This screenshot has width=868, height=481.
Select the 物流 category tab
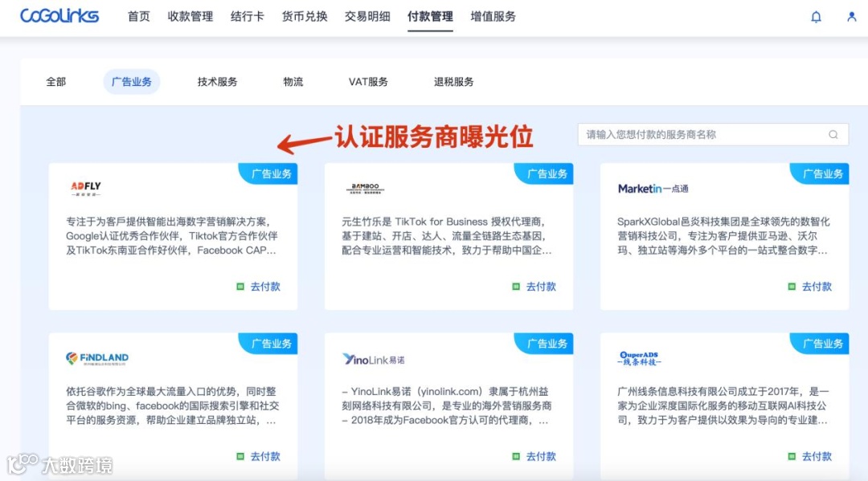point(293,82)
